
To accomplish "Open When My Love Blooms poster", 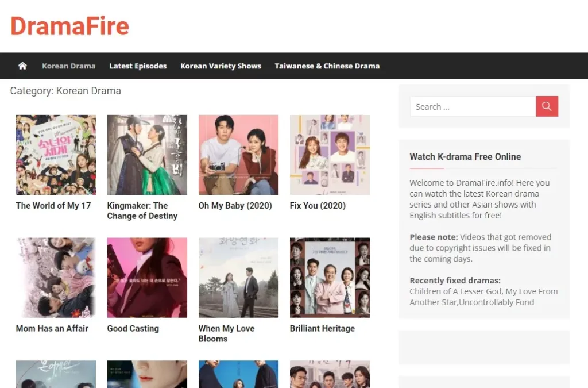I will click(238, 278).
